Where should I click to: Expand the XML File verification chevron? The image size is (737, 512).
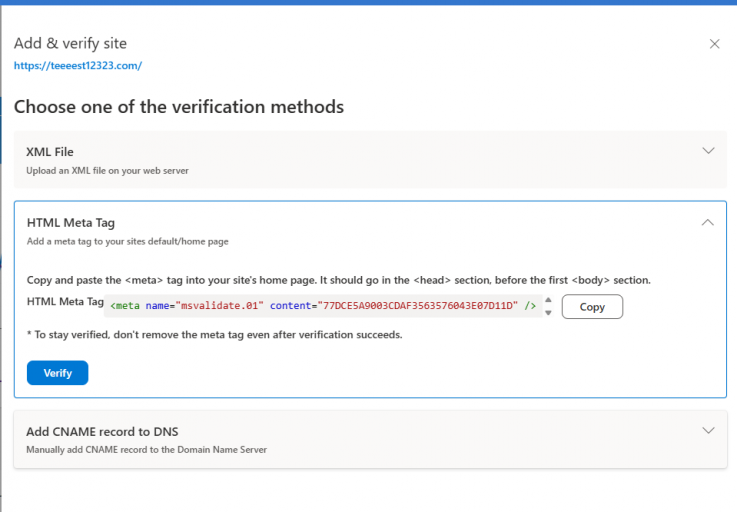point(708,151)
